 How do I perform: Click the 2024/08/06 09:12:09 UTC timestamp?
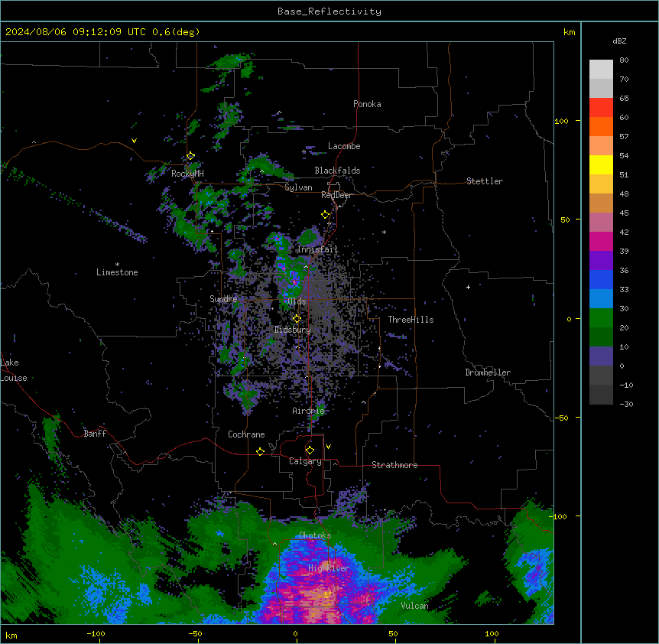click(x=75, y=32)
